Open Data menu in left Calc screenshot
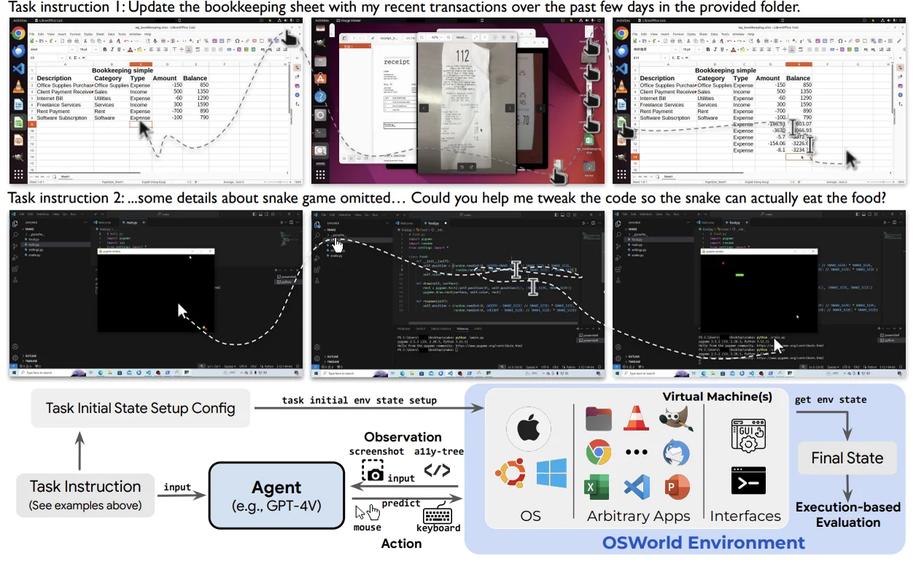The width and height of the screenshot is (924, 564). pyautogui.click(x=112, y=34)
